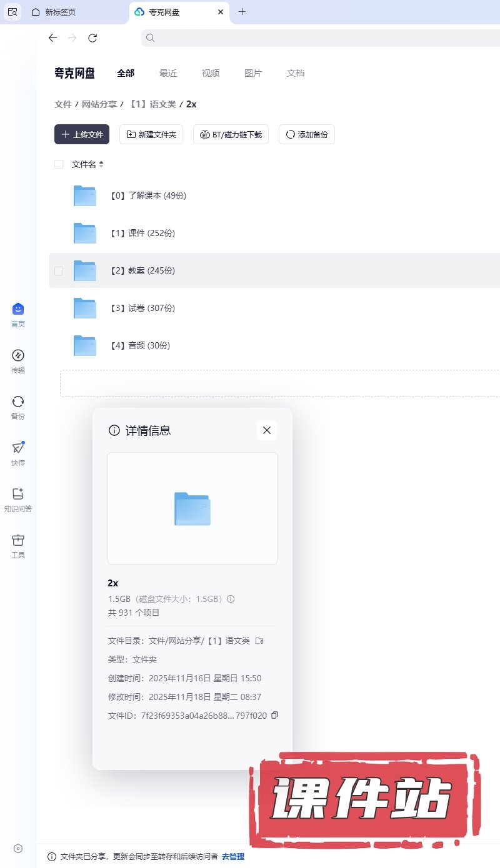Click the settings hexagon icon at sidebar bottom
500x868 pixels.
[18, 848]
